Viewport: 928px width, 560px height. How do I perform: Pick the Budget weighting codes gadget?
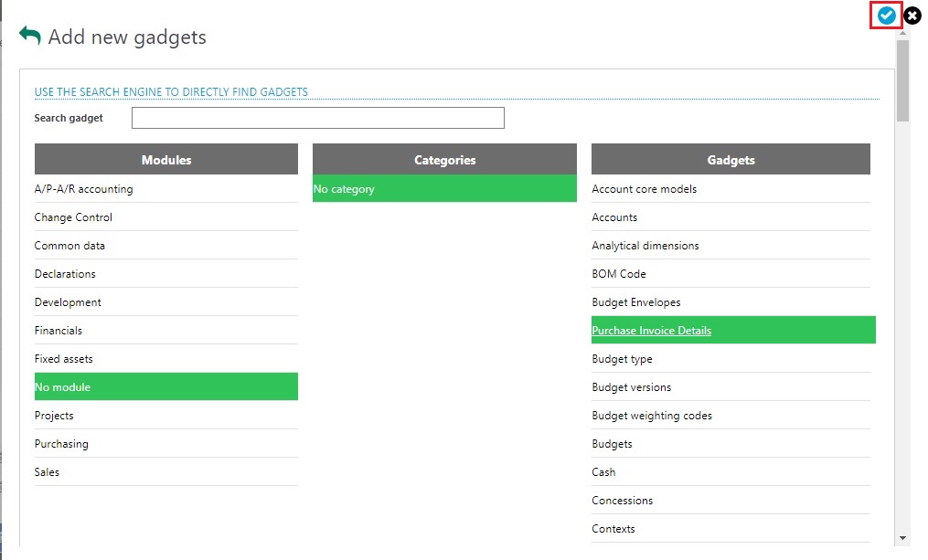pyautogui.click(x=652, y=416)
